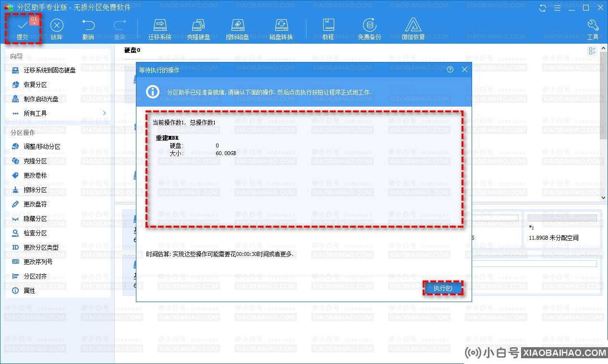Open the 免费备份 free backup icon
The height and width of the screenshot is (364, 608).
(x=369, y=29)
